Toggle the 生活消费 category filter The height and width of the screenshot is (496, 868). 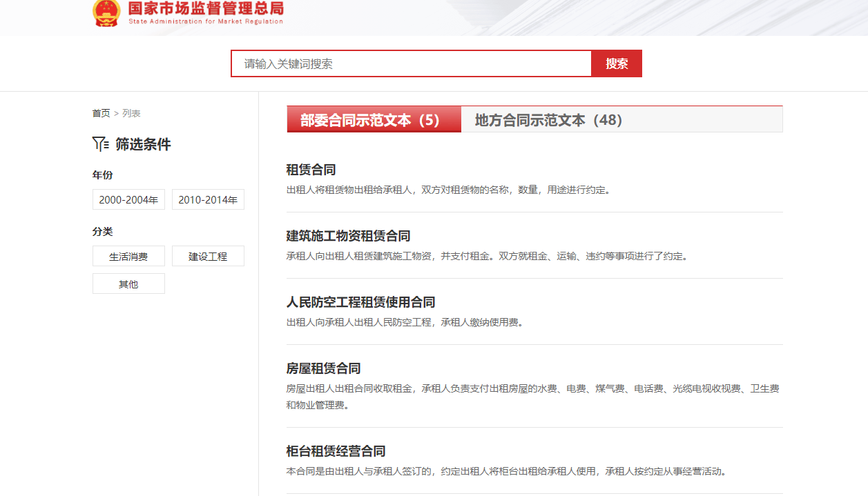128,257
